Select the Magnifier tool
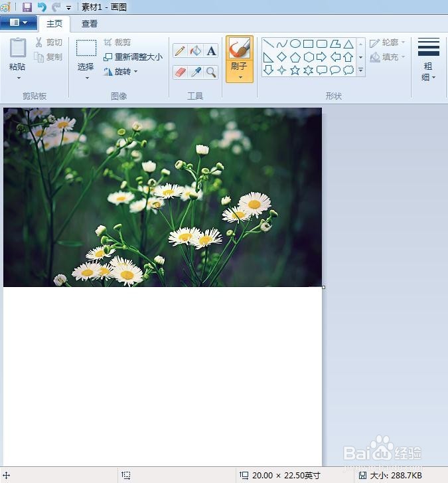 pyautogui.click(x=211, y=72)
